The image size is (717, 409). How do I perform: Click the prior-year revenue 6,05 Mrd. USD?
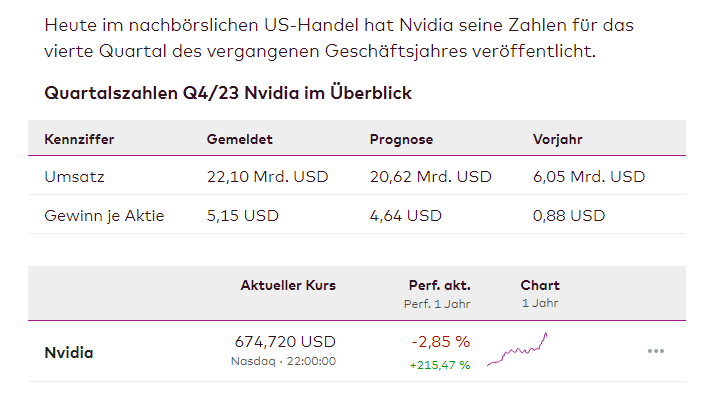coord(589,177)
